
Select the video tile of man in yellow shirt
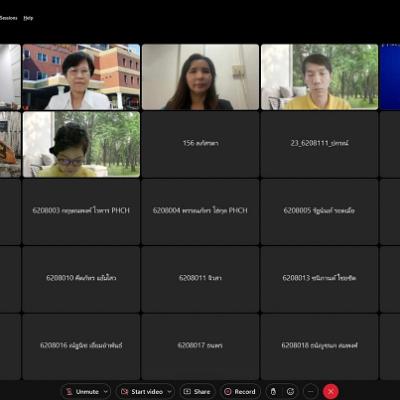(319, 77)
